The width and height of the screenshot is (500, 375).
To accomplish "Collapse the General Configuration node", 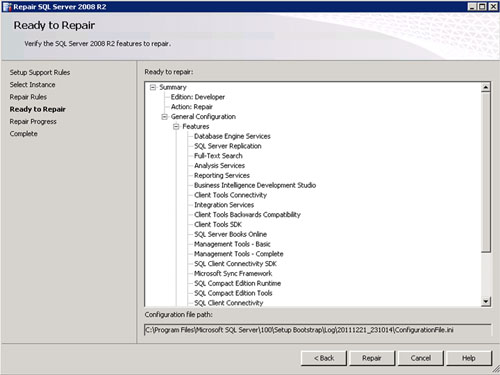I will point(164,117).
